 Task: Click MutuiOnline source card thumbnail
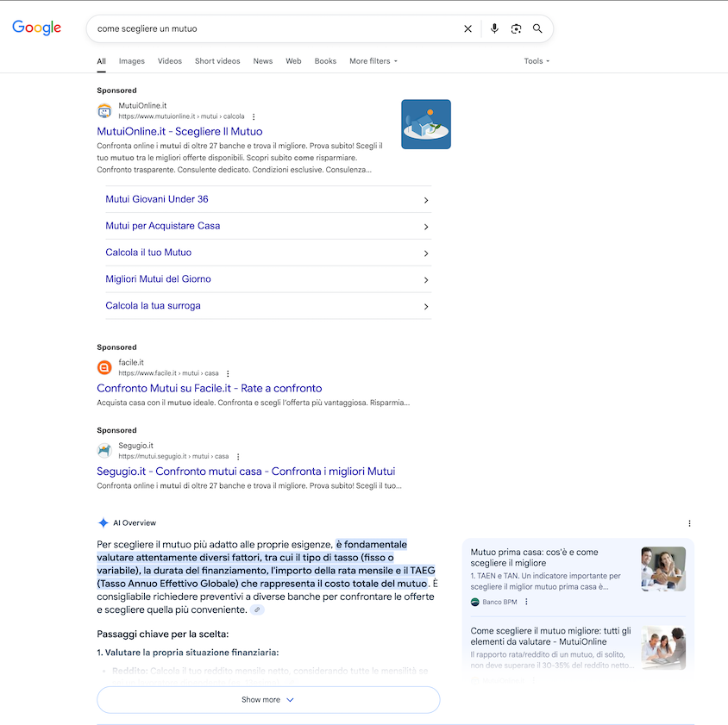coord(663,648)
